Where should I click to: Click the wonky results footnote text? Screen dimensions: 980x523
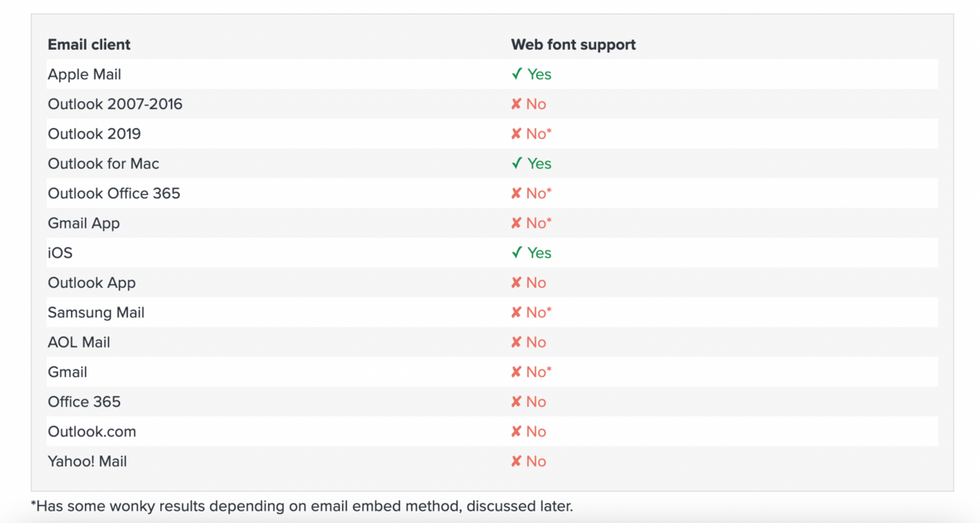click(x=302, y=506)
